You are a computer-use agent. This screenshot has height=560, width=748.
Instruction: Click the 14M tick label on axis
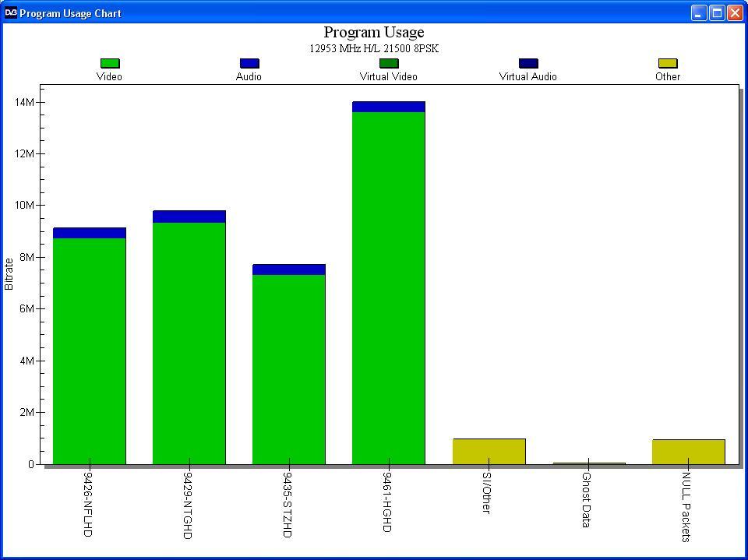click(x=24, y=103)
